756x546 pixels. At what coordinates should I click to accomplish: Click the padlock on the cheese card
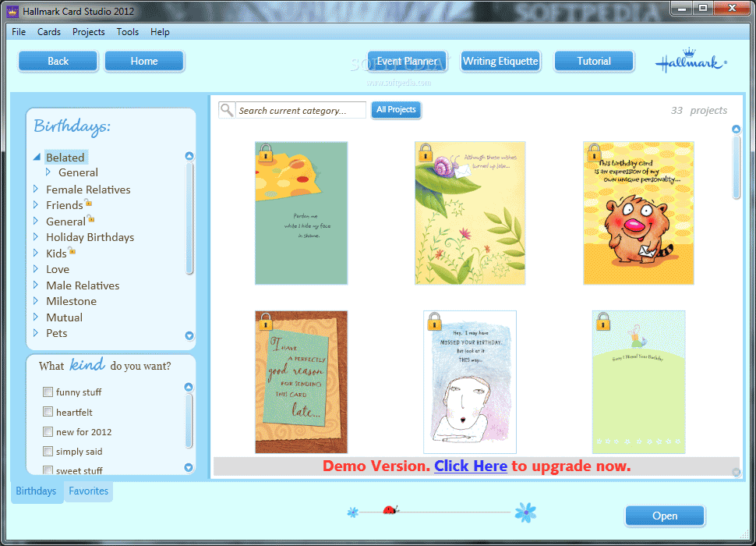tap(266, 152)
